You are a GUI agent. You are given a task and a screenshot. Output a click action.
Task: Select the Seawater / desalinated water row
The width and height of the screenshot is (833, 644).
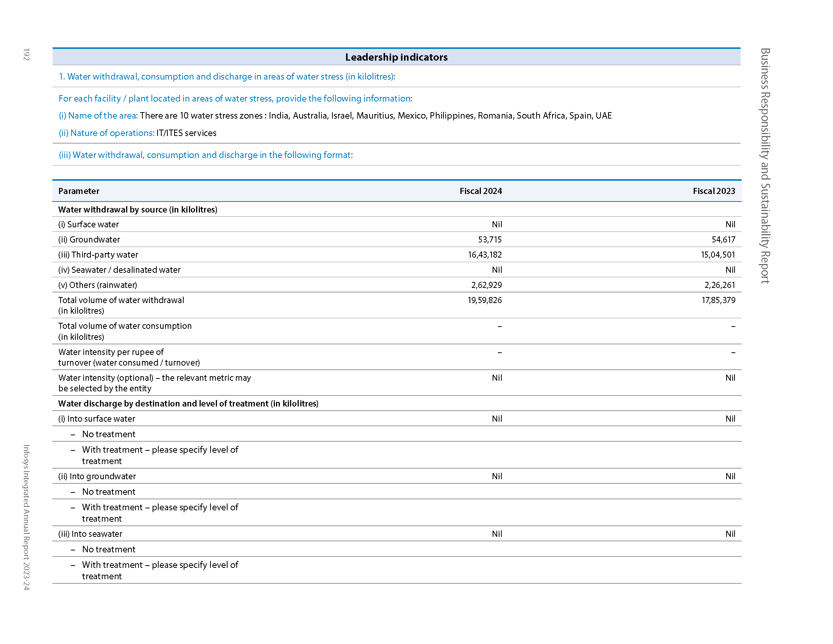click(119, 270)
